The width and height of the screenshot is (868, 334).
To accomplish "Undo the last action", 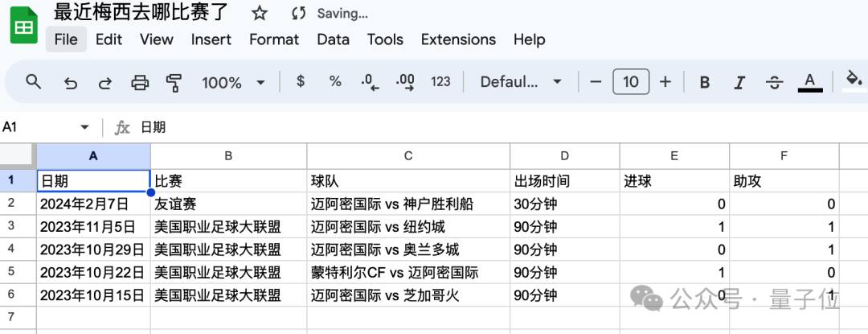I will [70, 83].
